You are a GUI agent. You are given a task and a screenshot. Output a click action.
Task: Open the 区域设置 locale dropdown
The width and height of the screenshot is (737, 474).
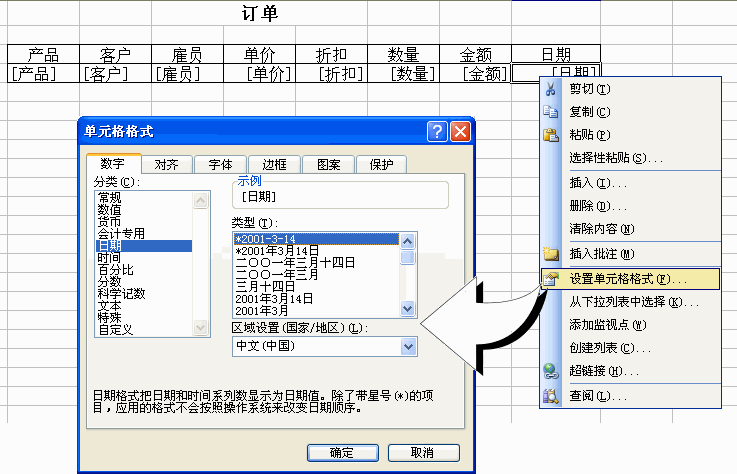407,346
